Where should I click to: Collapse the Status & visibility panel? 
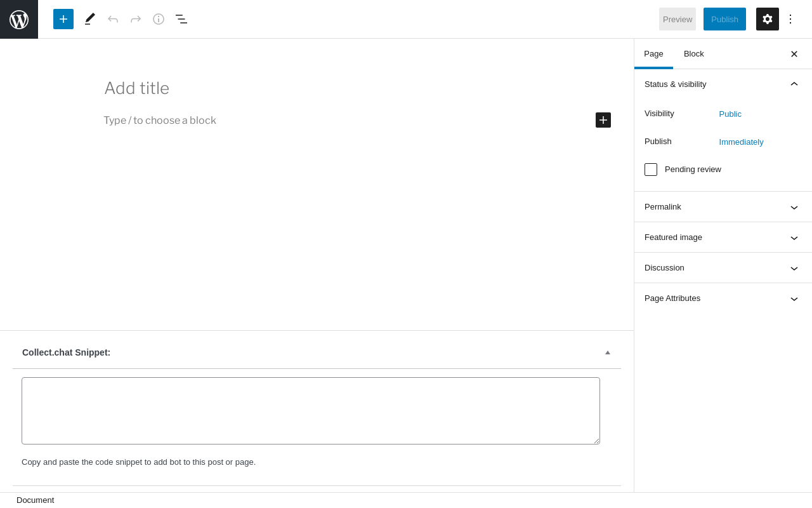tap(794, 84)
